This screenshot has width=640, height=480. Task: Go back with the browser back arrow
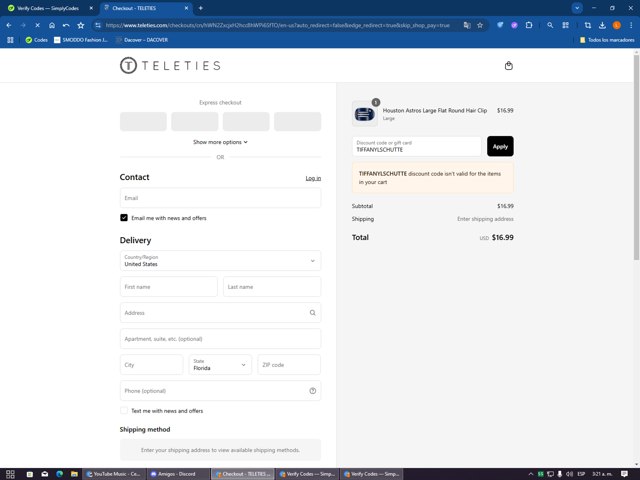[9, 25]
